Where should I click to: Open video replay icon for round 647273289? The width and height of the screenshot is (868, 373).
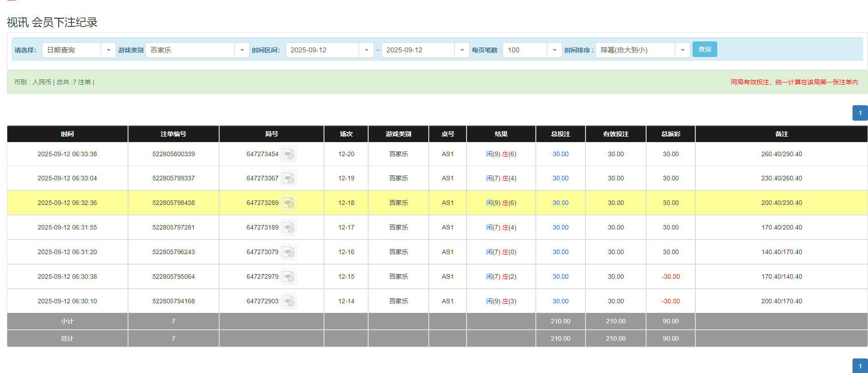coord(288,203)
